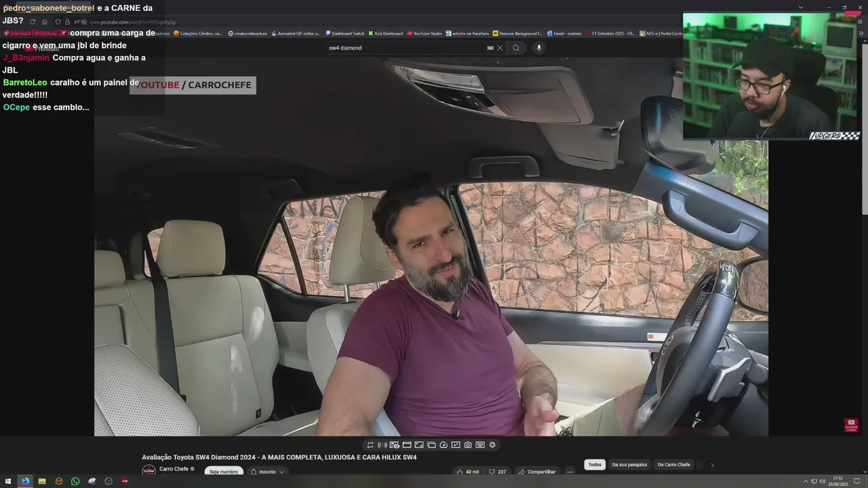
Task: Select the 'Da sua pesquisa' filter chip
Action: [x=629, y=465]
